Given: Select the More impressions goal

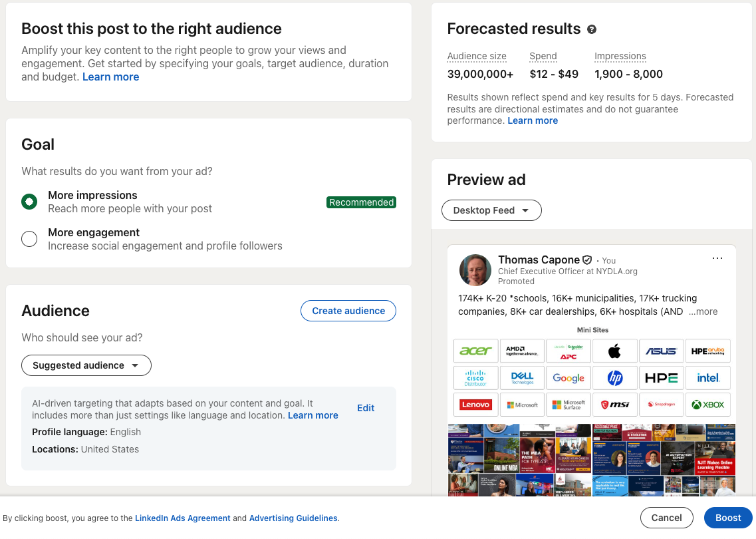Looking at the screenshot, I should (x=29, y=202).
